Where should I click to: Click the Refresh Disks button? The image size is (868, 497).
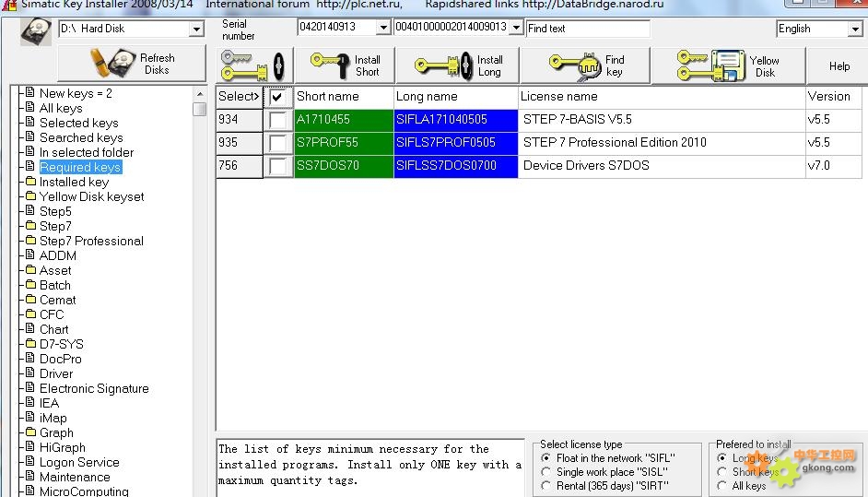pyautogui.click(x=132, y=64)
